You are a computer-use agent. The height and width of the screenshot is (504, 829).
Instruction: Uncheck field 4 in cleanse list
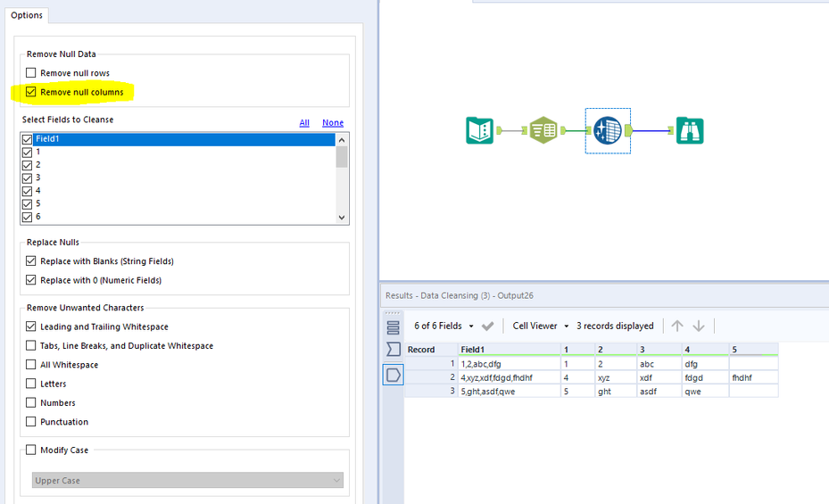pyautogui.click(x=28, y=191)
